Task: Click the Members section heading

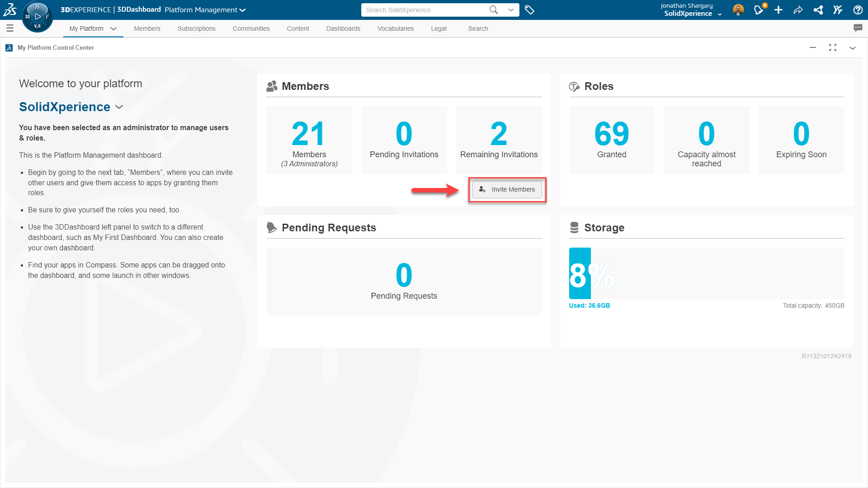Action: pyautogui.click(x=306, y=86)
